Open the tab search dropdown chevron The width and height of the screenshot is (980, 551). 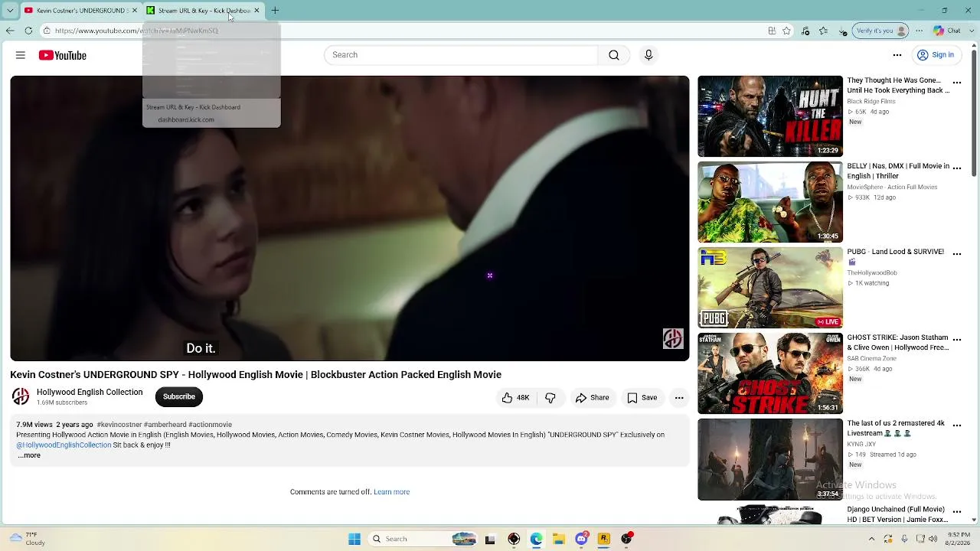10,11
